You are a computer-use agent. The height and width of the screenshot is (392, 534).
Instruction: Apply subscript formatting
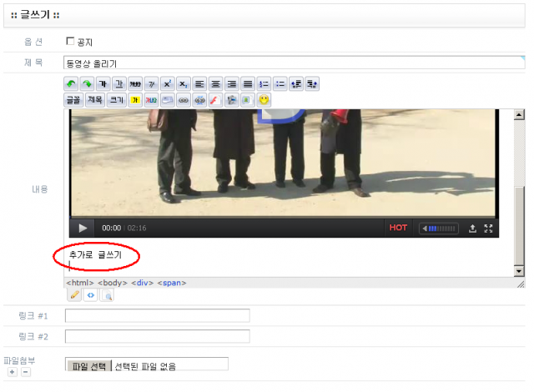click(183, 84)
